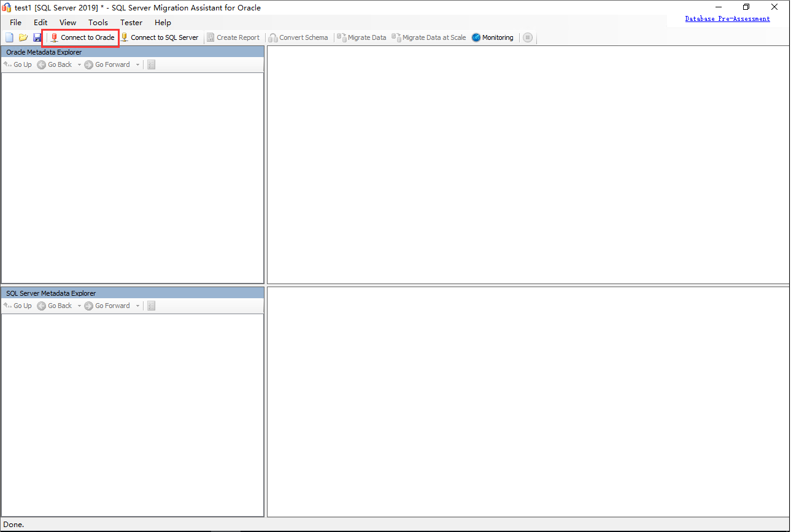
Task: Open the Help menu
Action: tap(163, 23)
